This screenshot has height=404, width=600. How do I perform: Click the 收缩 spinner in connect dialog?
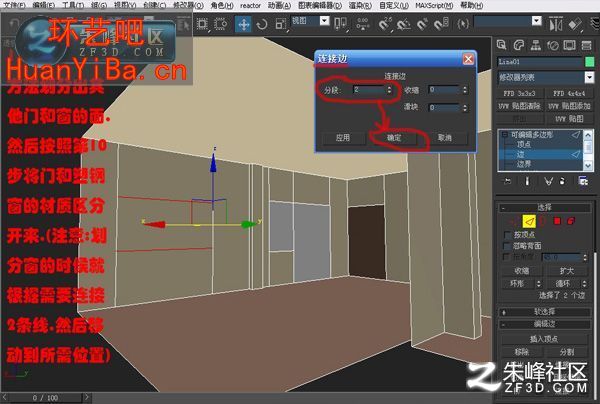coord(465,90)
